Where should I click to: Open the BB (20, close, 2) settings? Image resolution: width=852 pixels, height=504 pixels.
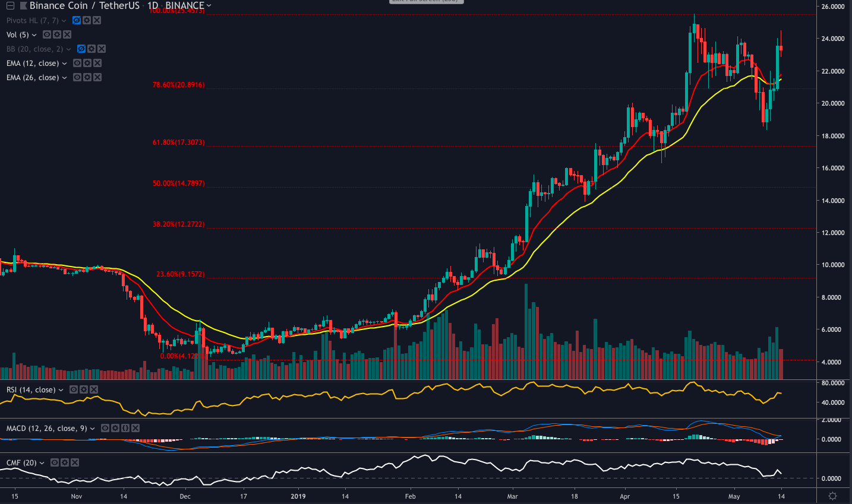[x=91, y=49]
